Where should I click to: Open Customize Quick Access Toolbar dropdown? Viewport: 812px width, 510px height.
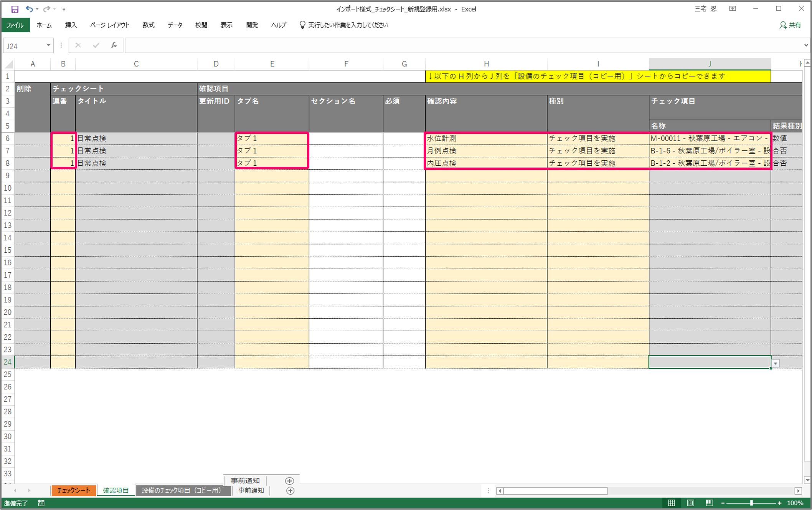(x=64, y=9)
